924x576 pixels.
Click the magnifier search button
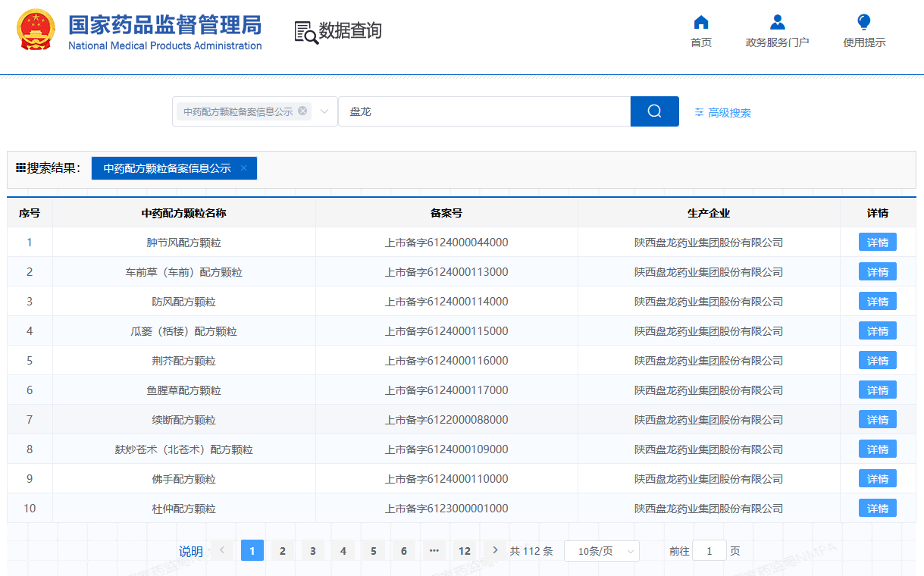[x=654, y=111]
